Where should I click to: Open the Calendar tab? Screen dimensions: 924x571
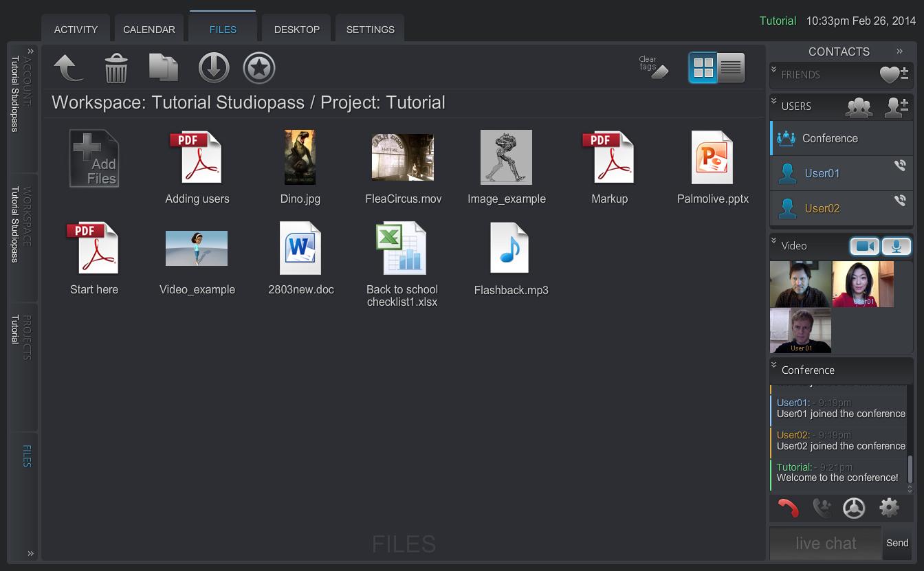pos(149,30)
